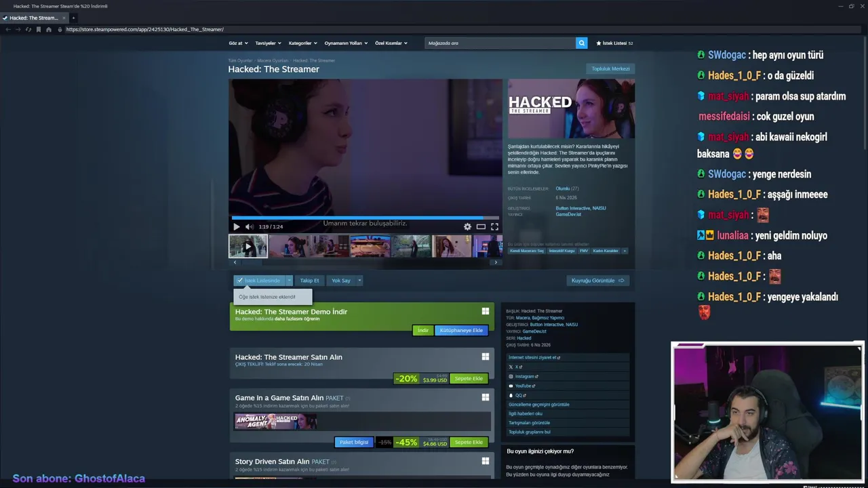Click the Takip Et button
Image resolution: width=868 pixels, height=488 pixels.
(309, 281)
